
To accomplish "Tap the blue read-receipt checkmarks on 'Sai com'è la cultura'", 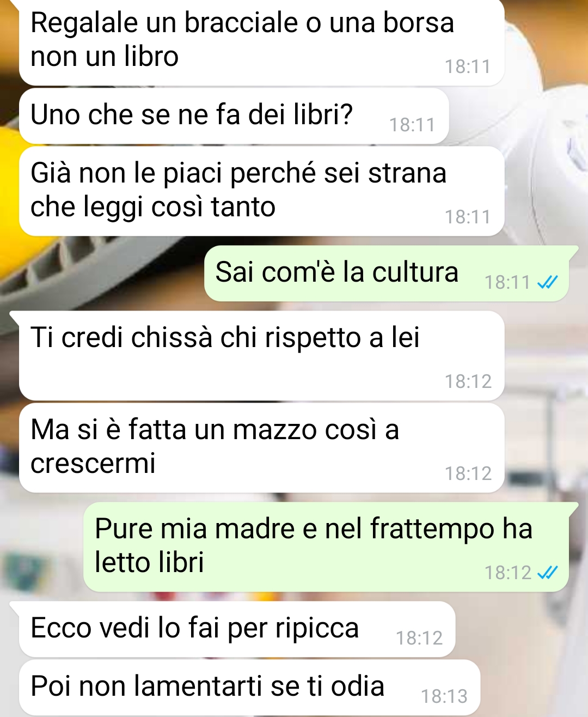I will pos(547,282).
